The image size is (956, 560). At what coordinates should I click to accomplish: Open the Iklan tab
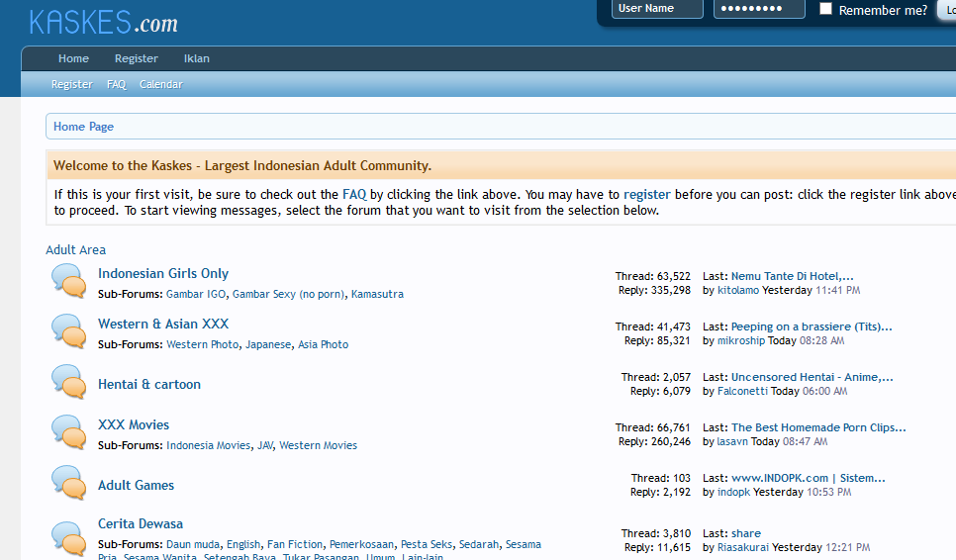click(x=196, y=58)
